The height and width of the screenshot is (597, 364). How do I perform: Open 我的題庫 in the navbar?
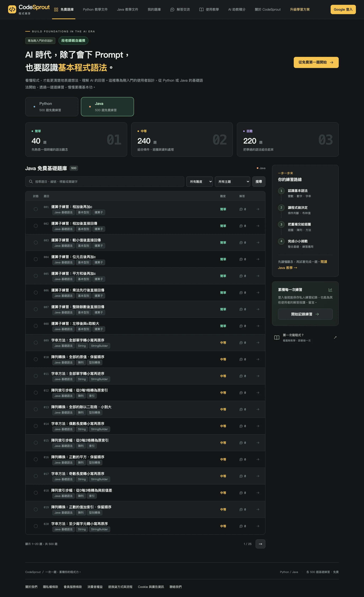click(154, 9)
